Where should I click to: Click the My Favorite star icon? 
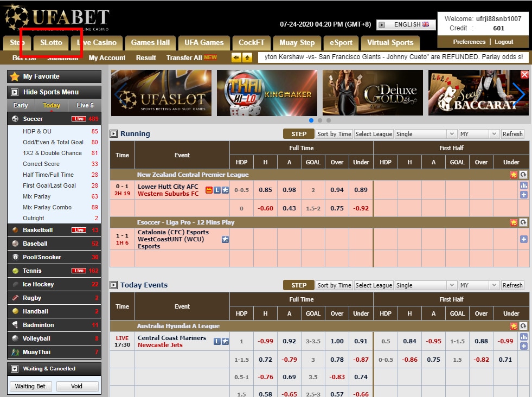(15, 76)
